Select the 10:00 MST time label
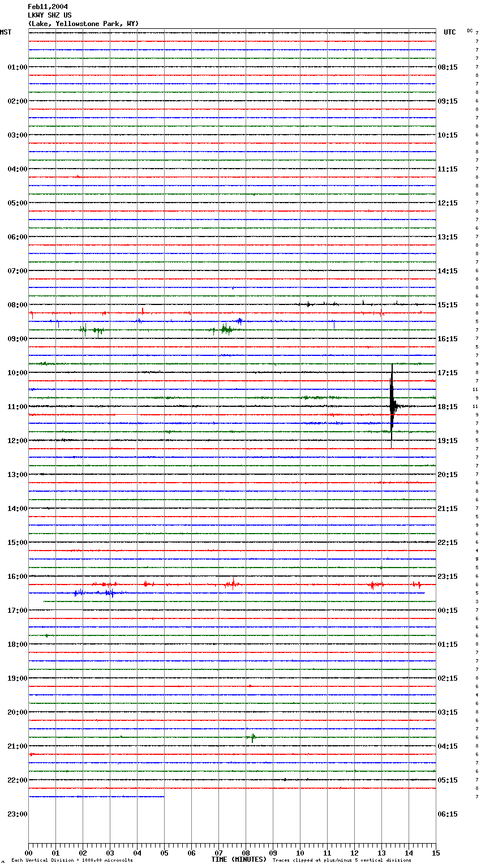Image resolution: width=481 pixels, height=868 pixels. tap(17, 373)
